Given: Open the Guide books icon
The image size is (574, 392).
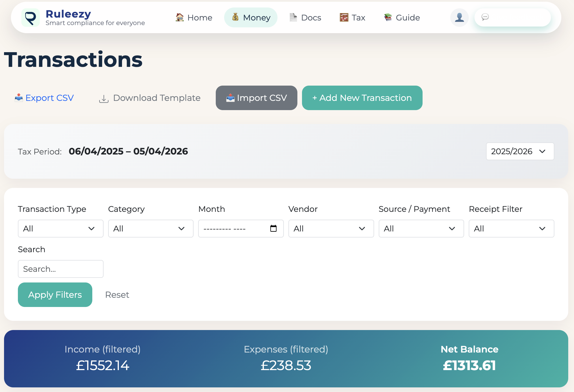Looking at the screenshot, I should 388,17.
